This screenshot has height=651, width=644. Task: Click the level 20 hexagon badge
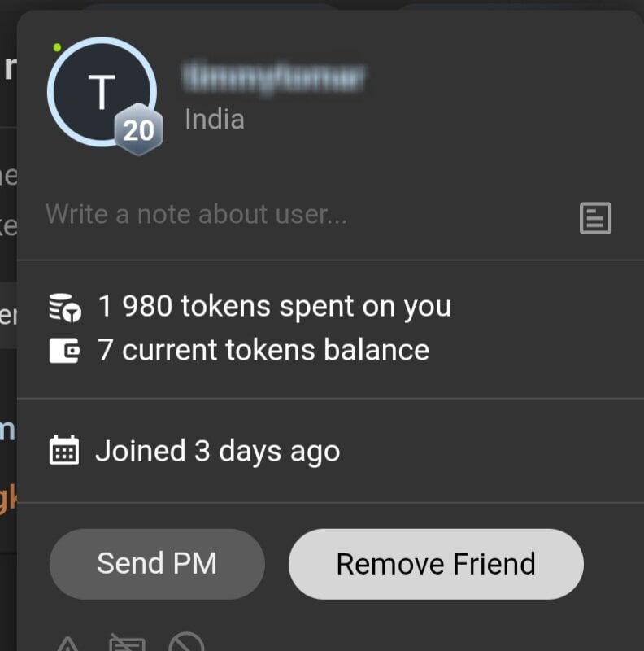(x=138, y=130)
